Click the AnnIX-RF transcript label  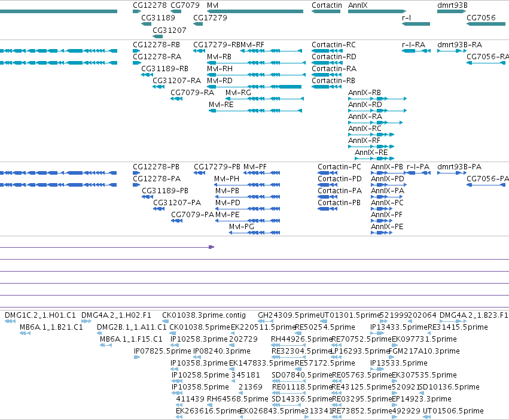tap(364, 141)
